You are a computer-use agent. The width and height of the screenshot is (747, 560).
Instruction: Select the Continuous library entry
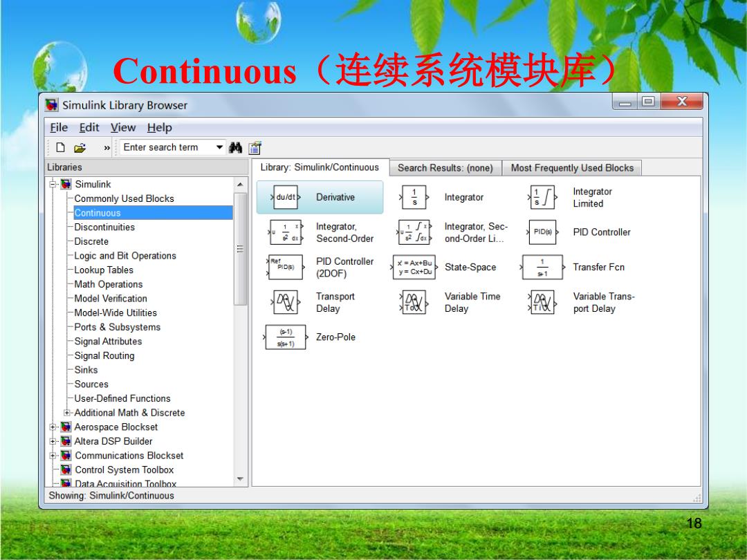pyautogui.click(x=153, y=213)
